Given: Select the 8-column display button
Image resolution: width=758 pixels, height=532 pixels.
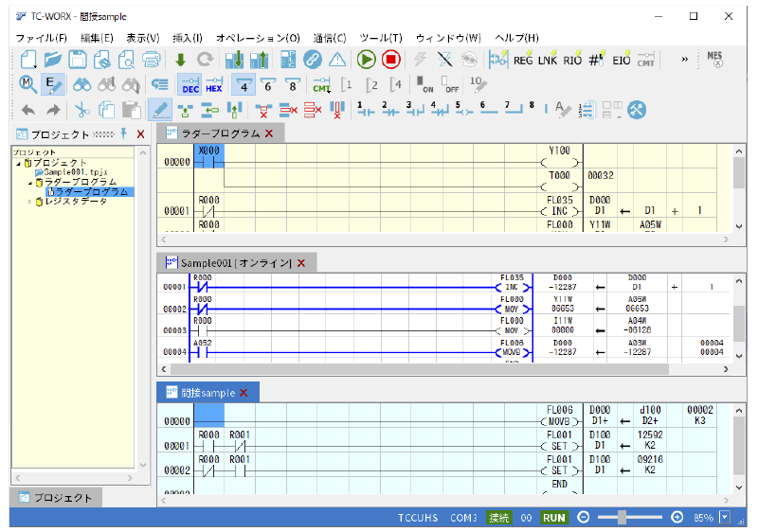Looking at the screenshot, I should tap(293, 84).
